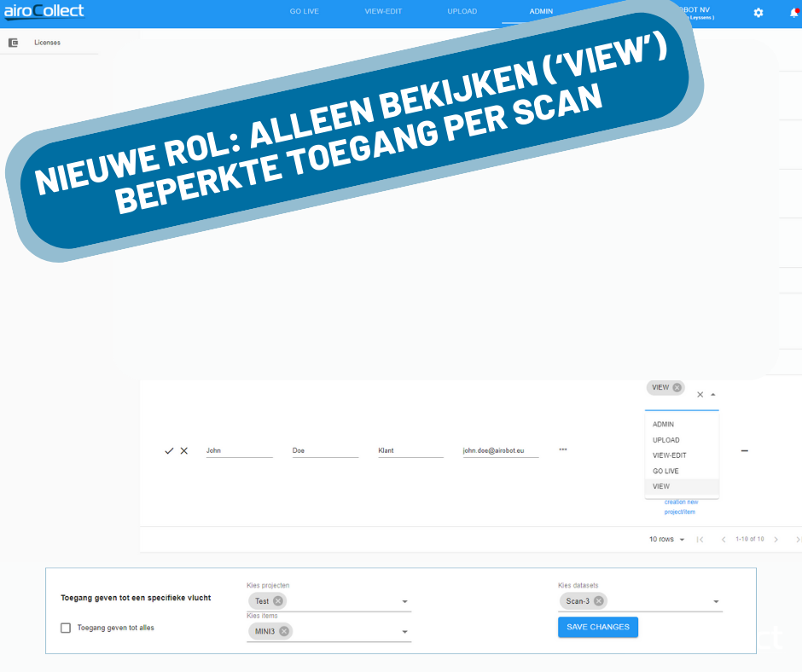802x672 pixels.
Task: Click the SAVE CHANGES button
Action: pyautogui.click(x=597, y=627)
